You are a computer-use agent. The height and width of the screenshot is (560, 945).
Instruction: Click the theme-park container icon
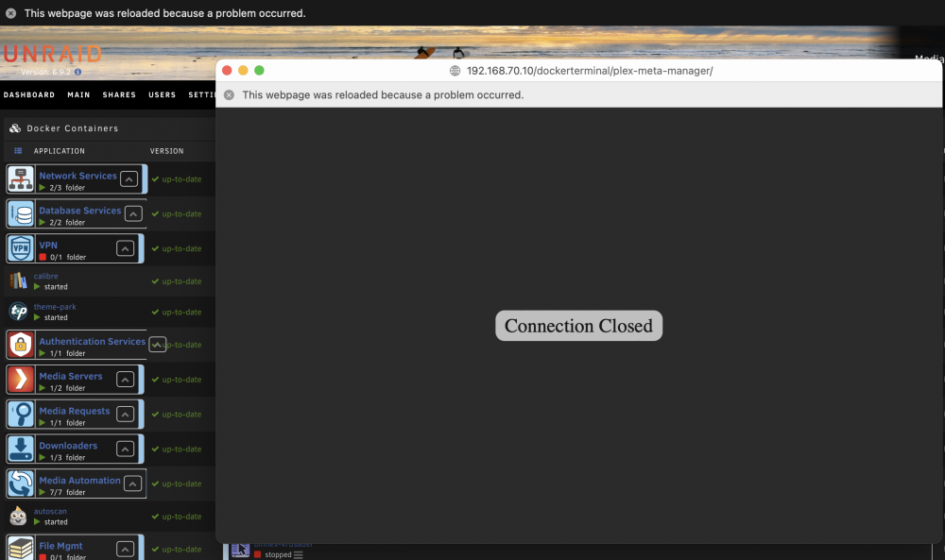(18, 312)
